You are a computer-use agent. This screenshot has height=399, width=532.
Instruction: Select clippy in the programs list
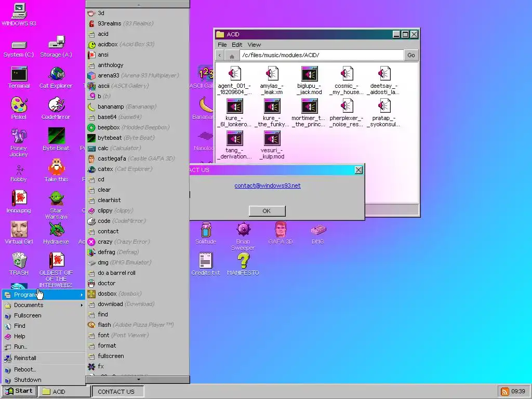(137, 210)
